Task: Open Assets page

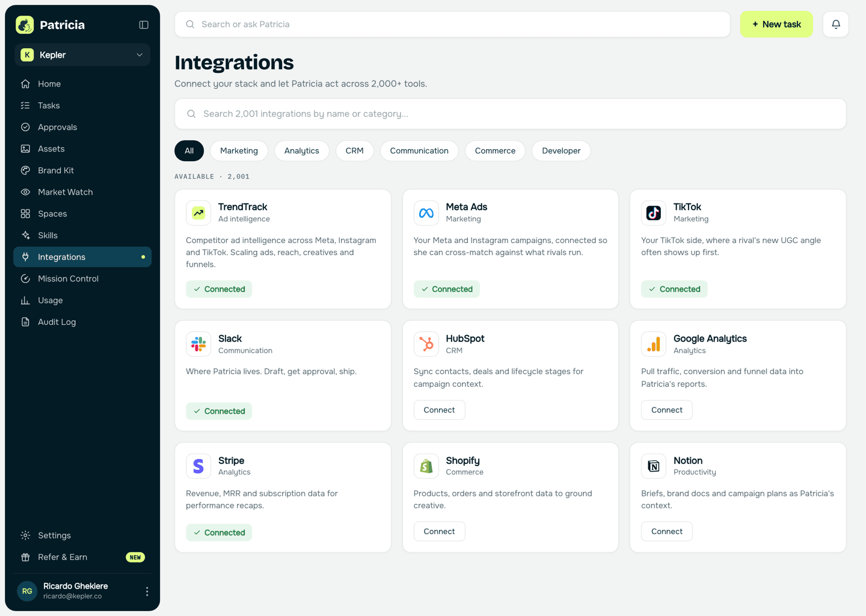Action: pos(82,149)
